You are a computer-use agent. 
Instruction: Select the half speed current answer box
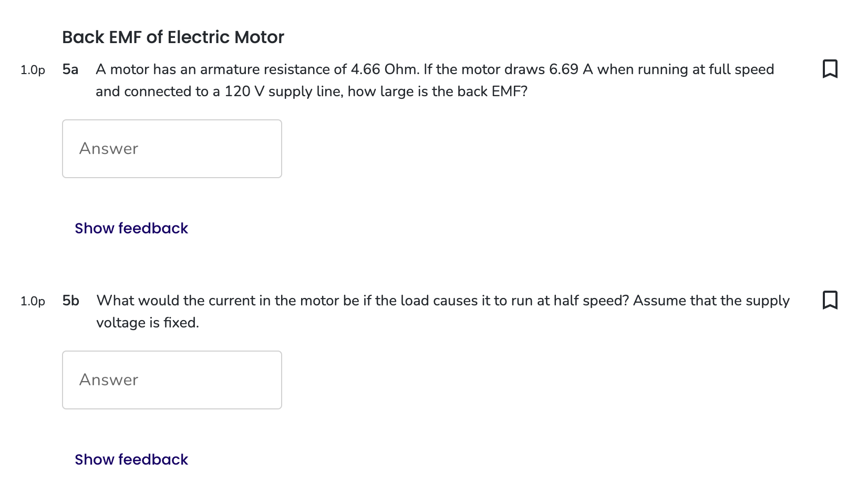tap(172, 379)
